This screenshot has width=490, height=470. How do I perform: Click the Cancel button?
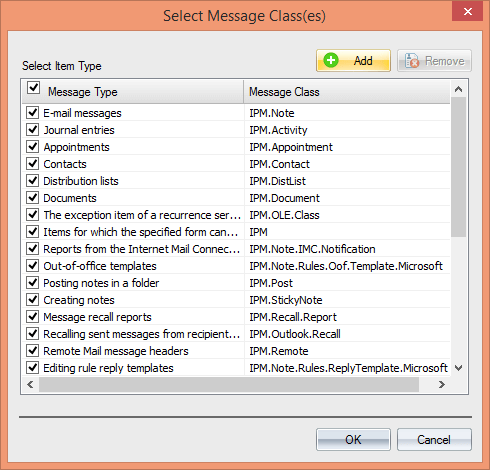(x=434, y=440)
